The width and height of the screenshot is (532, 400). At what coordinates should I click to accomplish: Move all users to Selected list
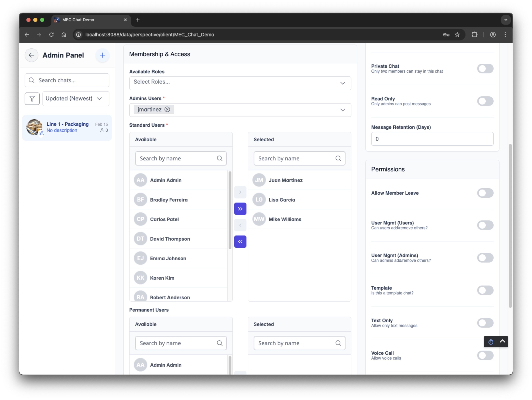240,209
